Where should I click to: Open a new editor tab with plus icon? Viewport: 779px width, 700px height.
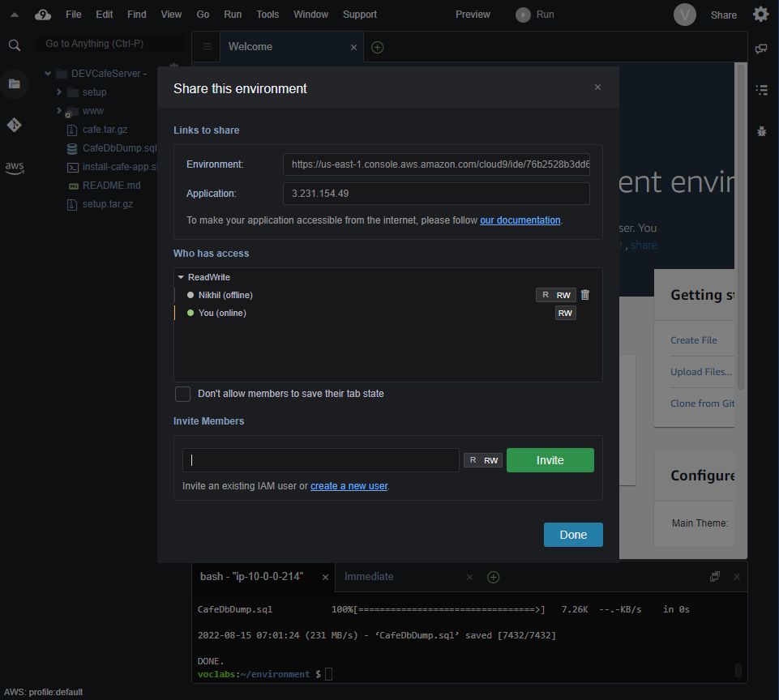point(378,47)
